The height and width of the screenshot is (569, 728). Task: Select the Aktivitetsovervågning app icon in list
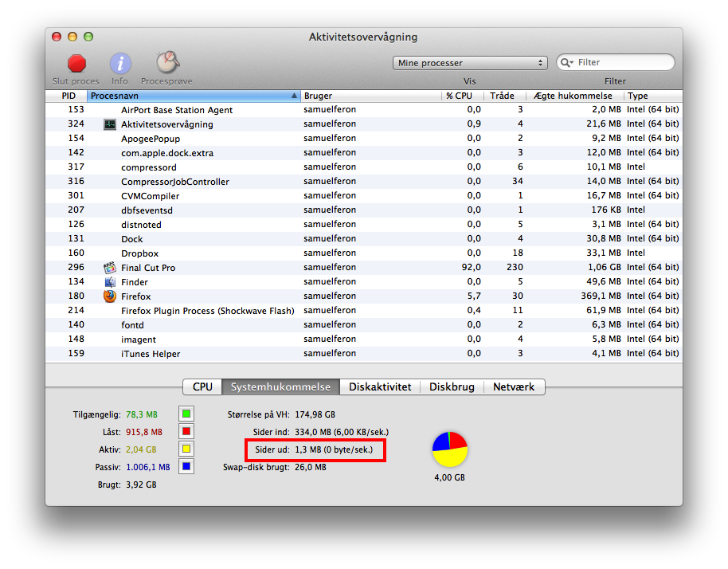click(x=110, y=124)
